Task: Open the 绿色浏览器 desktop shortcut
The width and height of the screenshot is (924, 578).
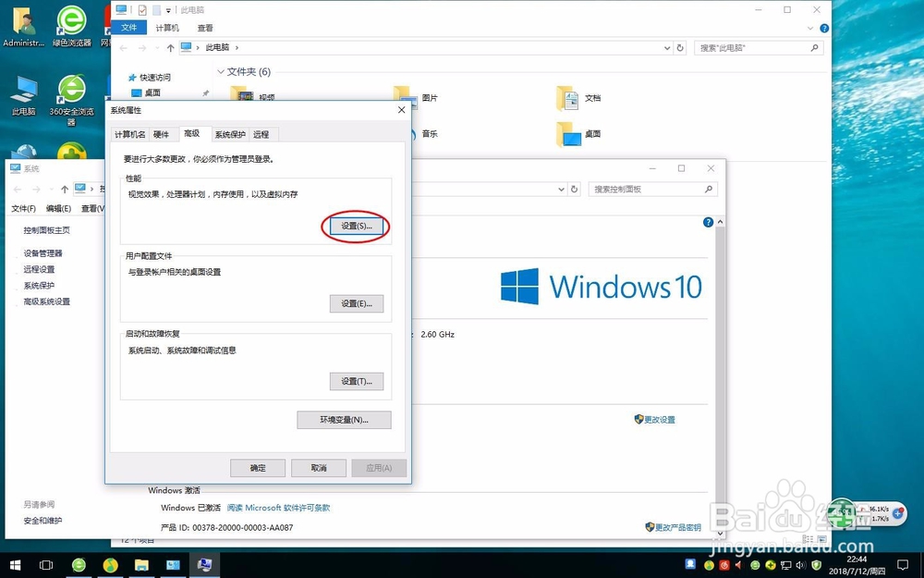Action: point(71,26)
